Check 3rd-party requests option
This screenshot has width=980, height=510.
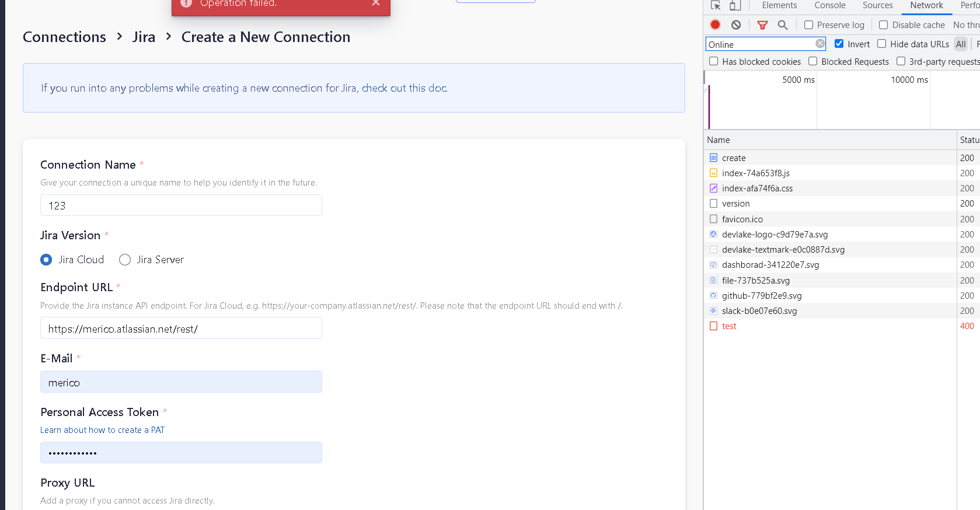[901, 61]
